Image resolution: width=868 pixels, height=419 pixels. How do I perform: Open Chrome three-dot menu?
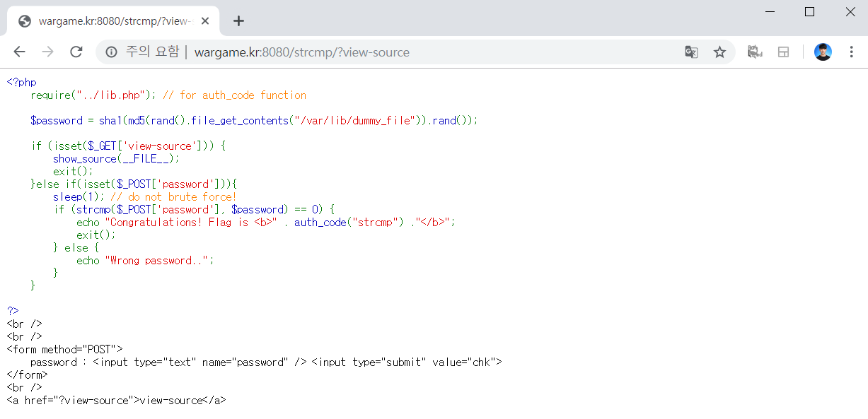(851, 52)
